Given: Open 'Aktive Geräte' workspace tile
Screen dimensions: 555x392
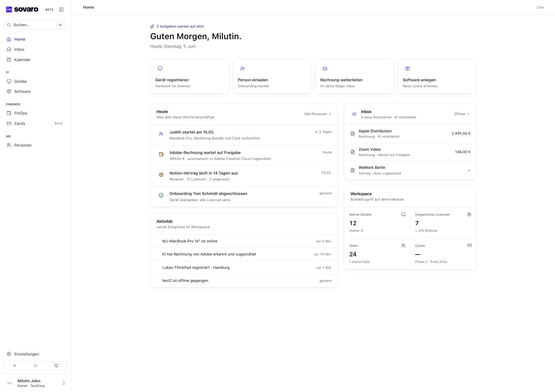Looking at the screenshot, I should pyautogui.click(x=377, y=223).
